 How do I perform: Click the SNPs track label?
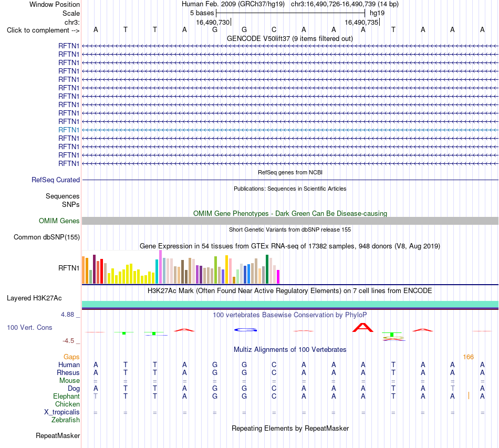[x=71, y=204]
